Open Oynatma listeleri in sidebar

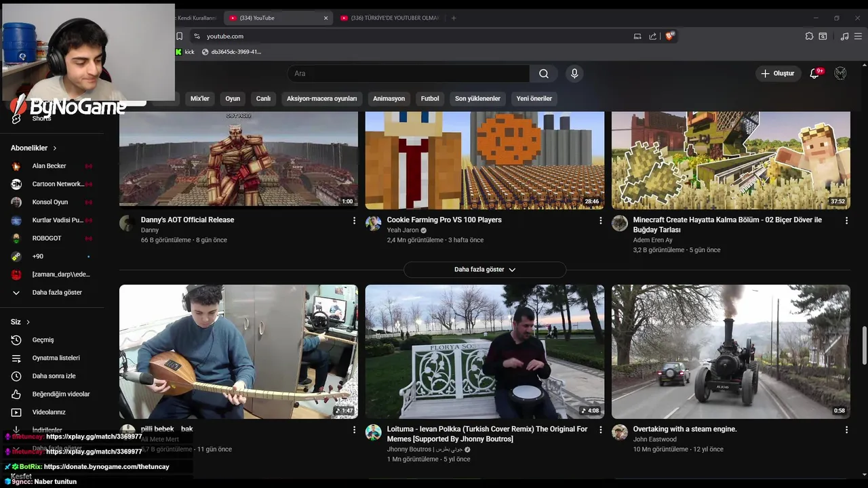pos(52,358)
